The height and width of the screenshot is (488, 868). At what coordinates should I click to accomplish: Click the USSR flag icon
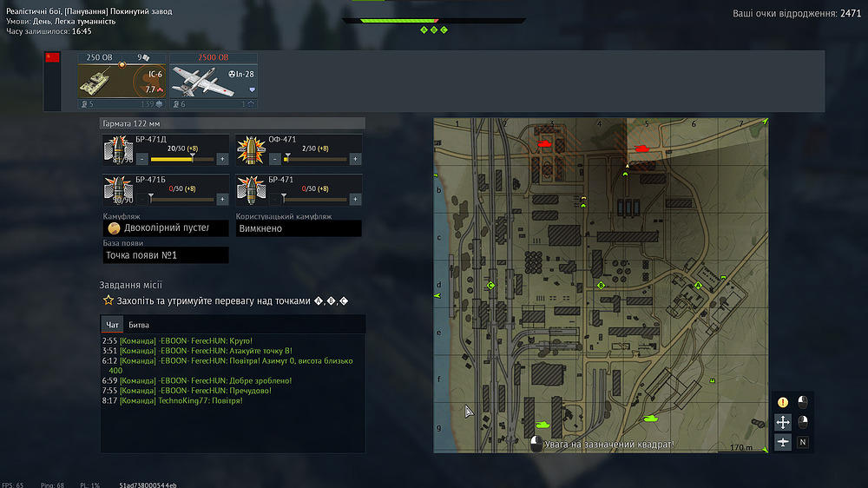click(53, 57)
